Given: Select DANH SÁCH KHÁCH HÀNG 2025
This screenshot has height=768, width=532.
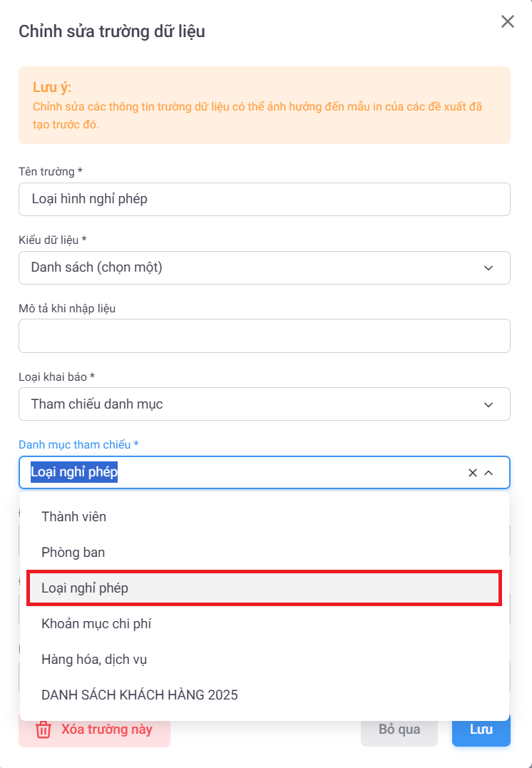Looking at the screenshot, I should (140, 695).
